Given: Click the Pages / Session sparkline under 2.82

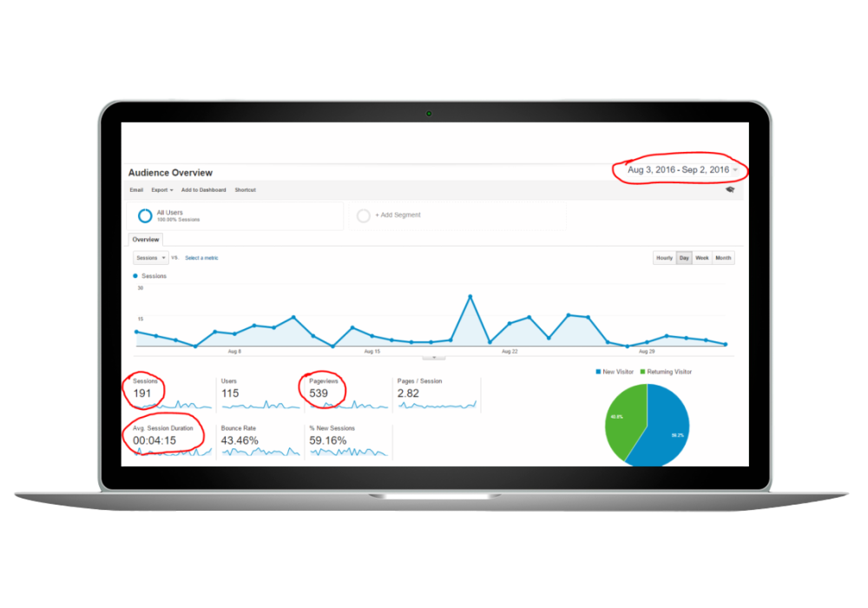Looking at the screenshot, I should 437,406.
